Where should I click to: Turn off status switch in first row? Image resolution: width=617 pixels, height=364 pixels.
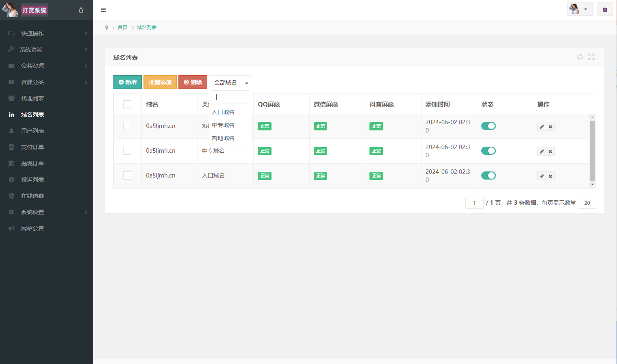[488, 126]
